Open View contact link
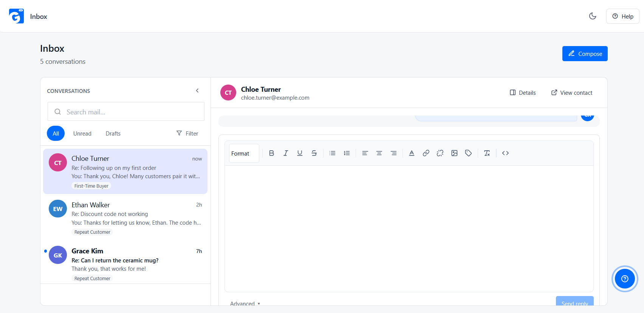The image size is (644, 313). tap(572, 93)
